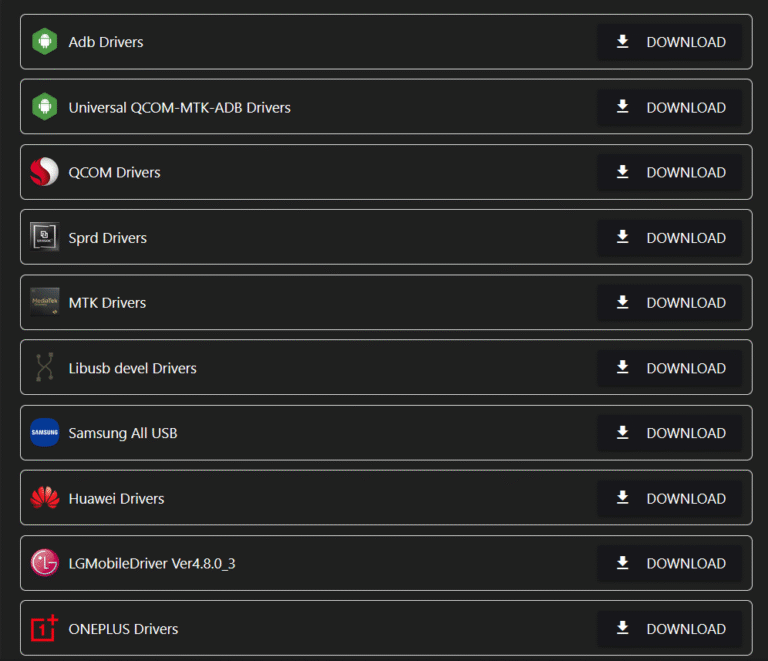The height and width of the screenshot is (661, 768).
Task: Get the Samsung All USB download
Action: click(x=670, y=433)
